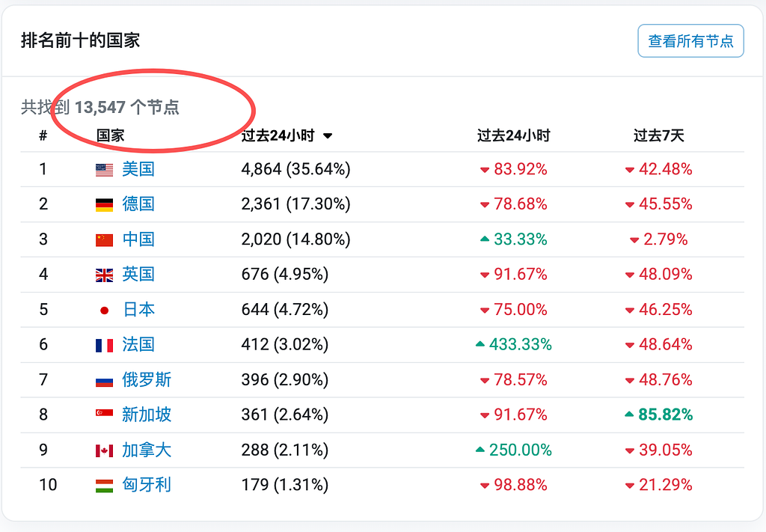Click the 查看所有节点 button

point(690,41)
